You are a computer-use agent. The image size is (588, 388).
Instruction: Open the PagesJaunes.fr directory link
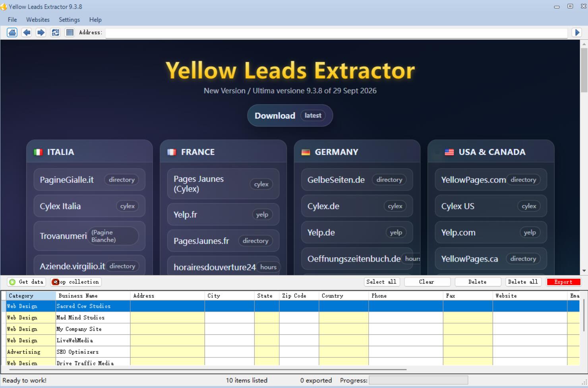[223, 241]
